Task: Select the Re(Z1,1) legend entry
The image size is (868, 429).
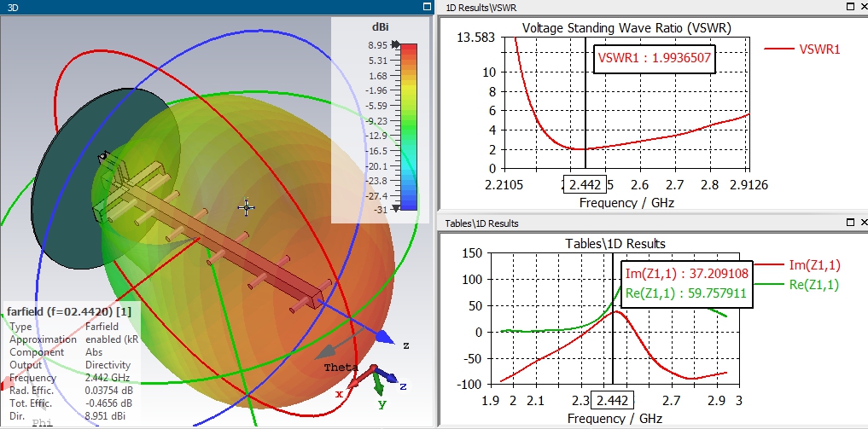Action: tap(798, 285)
